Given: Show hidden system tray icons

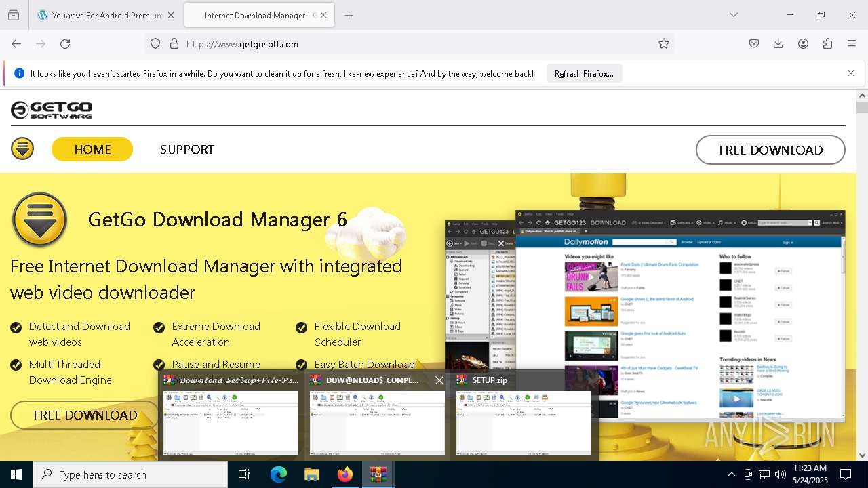Looking at the screenshot, I should click(731, 474).
